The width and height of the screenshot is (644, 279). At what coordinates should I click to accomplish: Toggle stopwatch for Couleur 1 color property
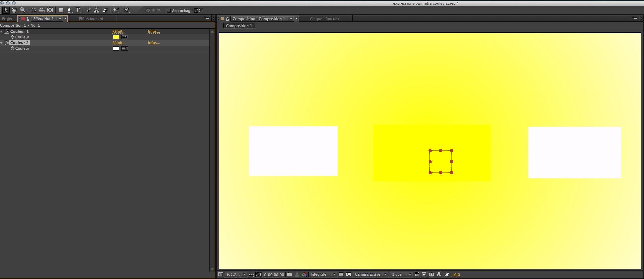point(12,37)
